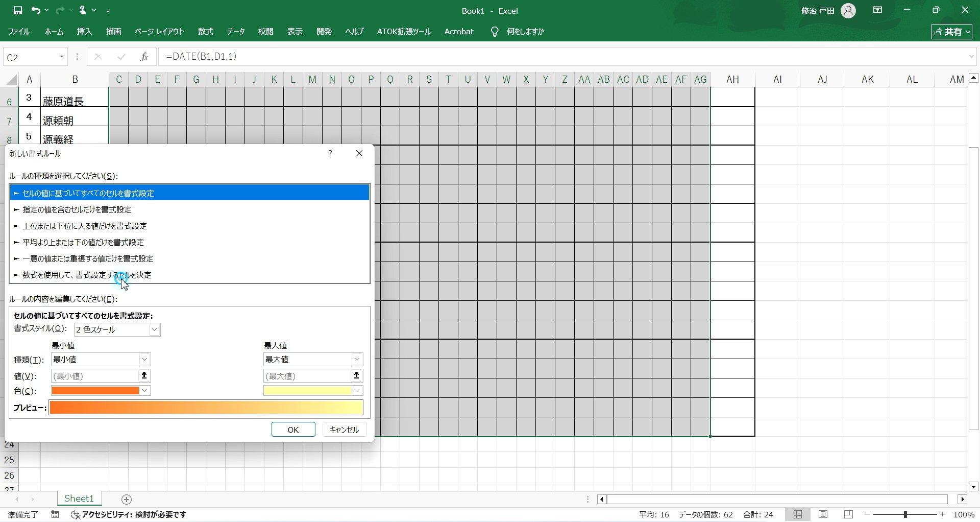Click the Undo arrow icon
Image resolution: width=980 pixels, height=522 pixels.
pos(35,10)
